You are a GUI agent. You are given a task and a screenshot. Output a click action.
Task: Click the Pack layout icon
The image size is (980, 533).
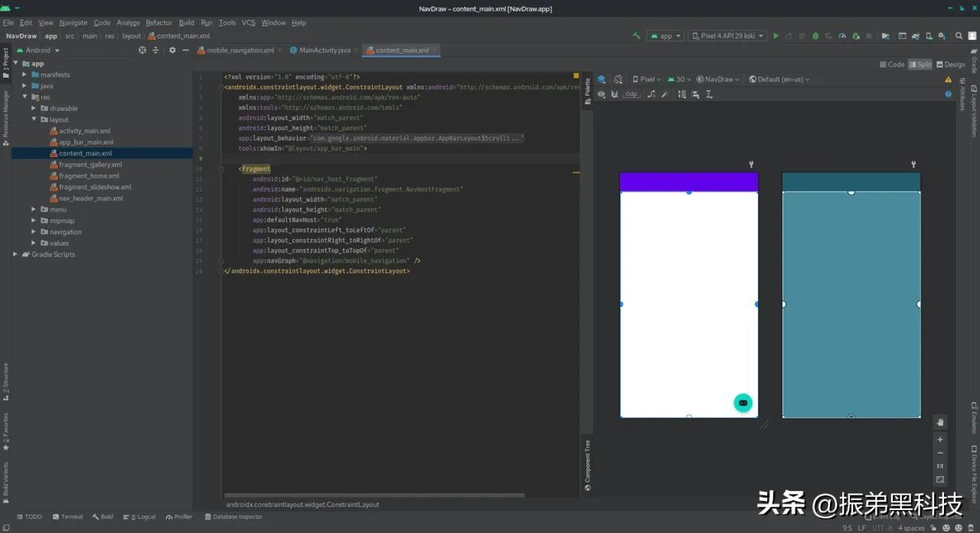(x=682, y=94)
